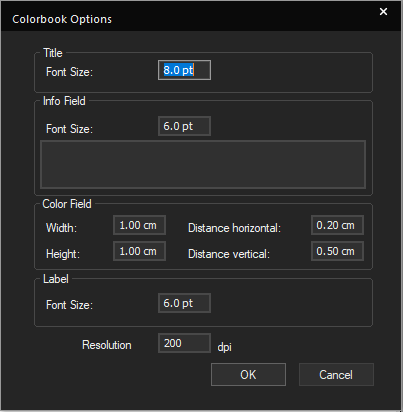The height and width of the screenshot is (412, 403).
Task: Click the Resolution dpi input box
Action: coord(184,343)
